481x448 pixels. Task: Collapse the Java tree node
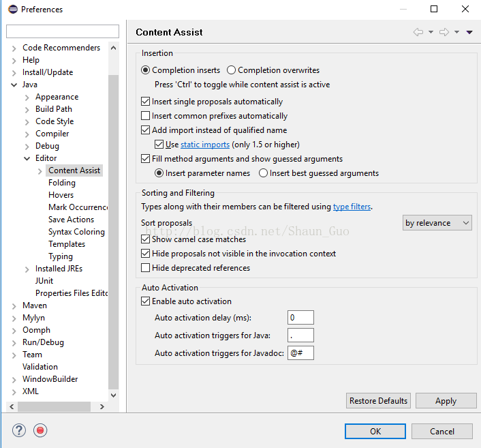[x=14, y=85]
